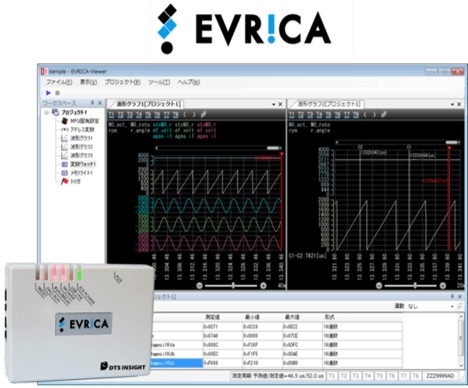The width and height of the screenshot is (468, 388).
Task: Click the blue play button in toolbar
Action: [x=48, y=93]
